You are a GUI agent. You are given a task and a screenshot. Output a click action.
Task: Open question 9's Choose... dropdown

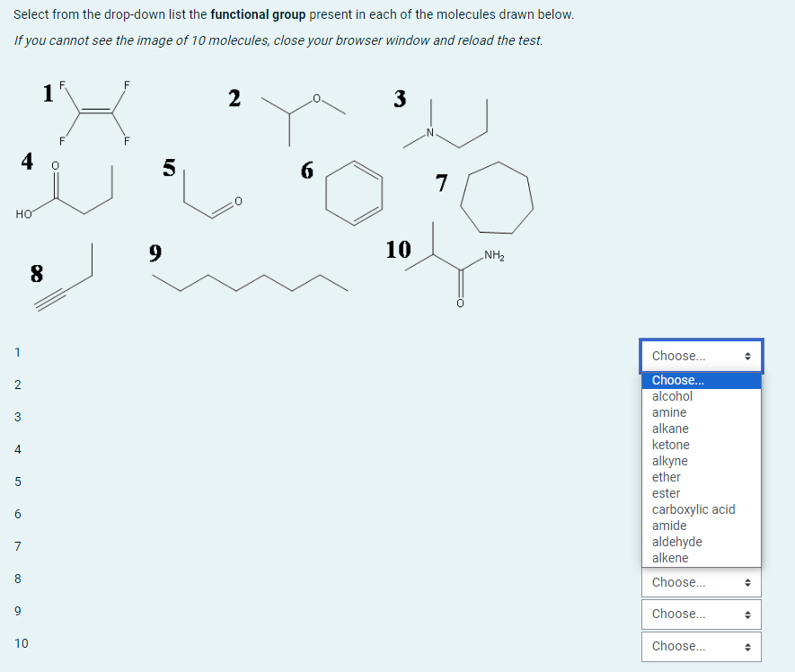701,614
